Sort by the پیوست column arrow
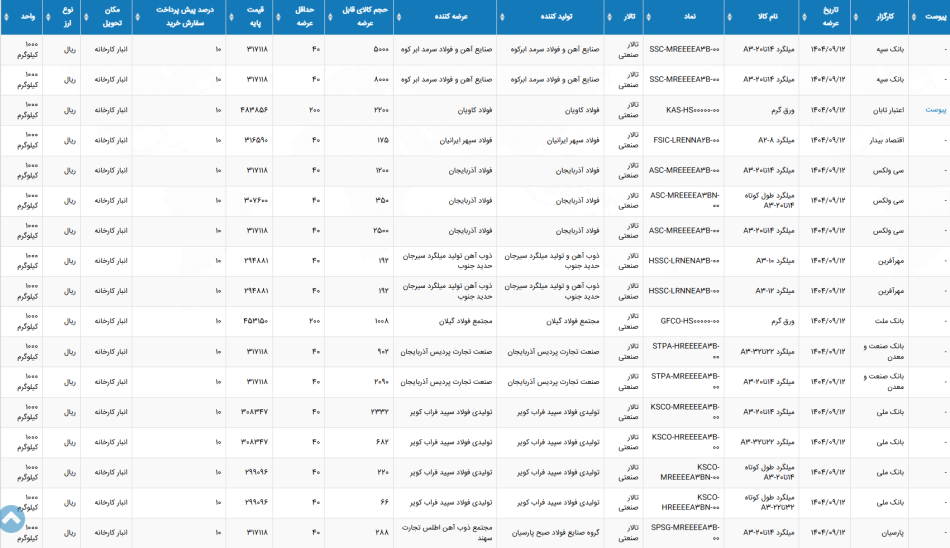The height and width of the screenshot is (548, 950). [x=914, y=17]
